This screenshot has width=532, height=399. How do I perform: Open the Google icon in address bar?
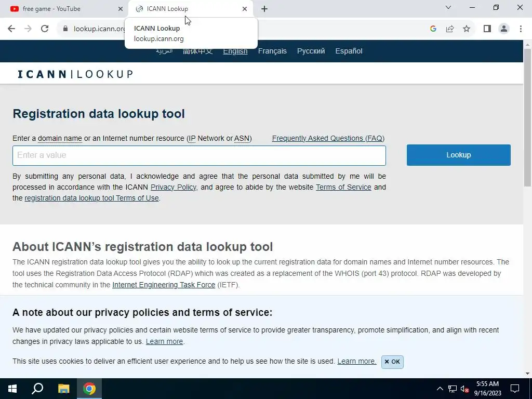point(433,29)
